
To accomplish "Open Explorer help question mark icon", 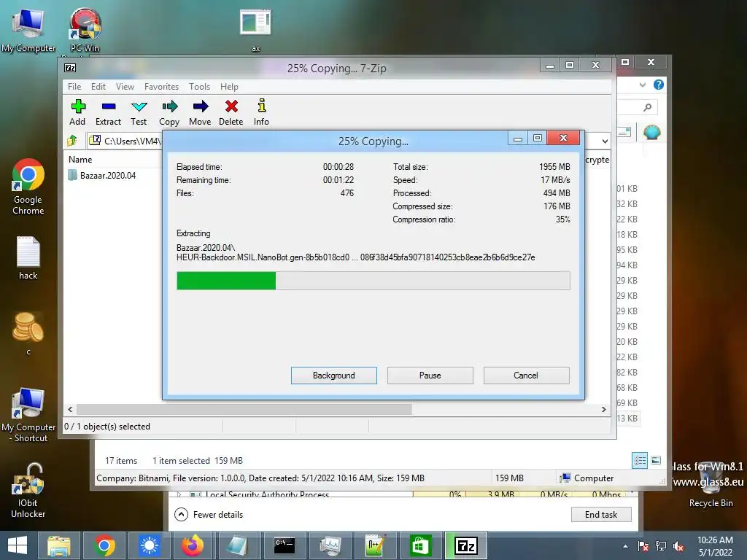I will pos(659,85).
